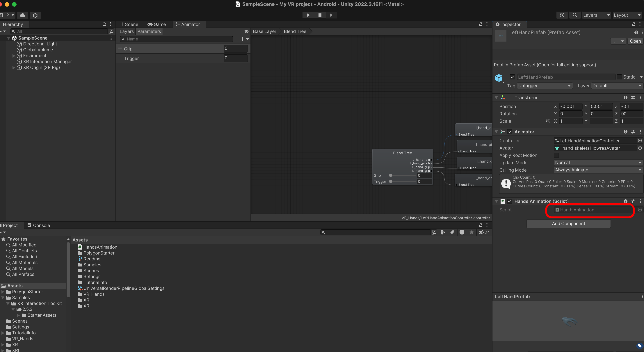Expand XR Origin (XR Rig) in Hierarchy
The height and width of the screenshot is (352, 644).
tap(14, 67)
